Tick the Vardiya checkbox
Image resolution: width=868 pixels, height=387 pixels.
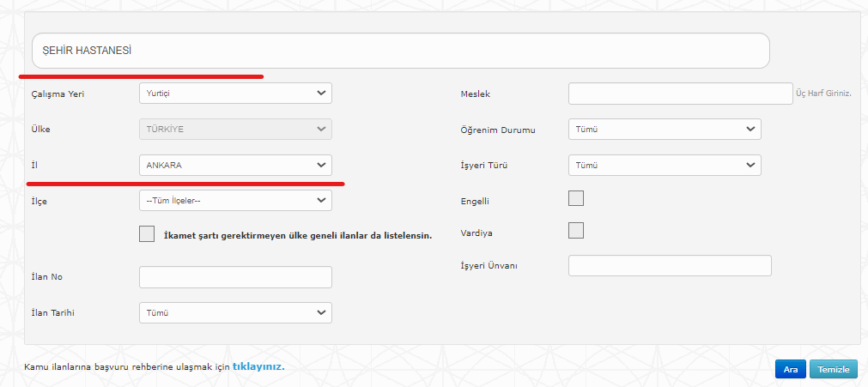[576, 230]
